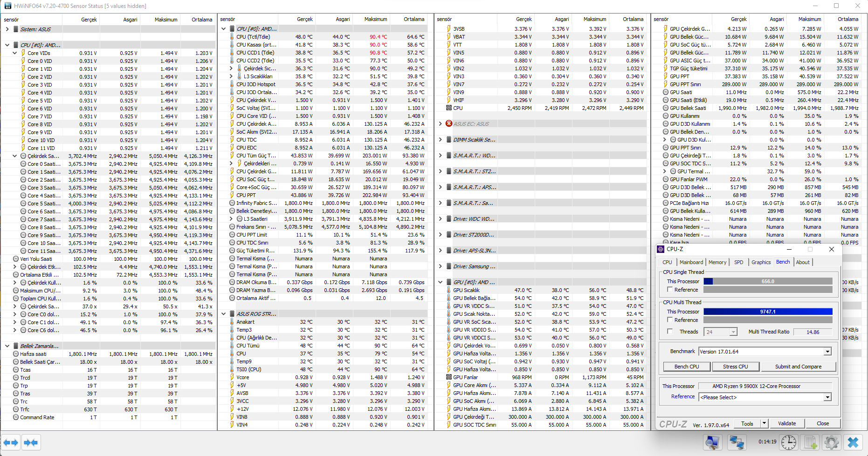The width and height of the screenshot is (868, 456).
Task: Click the Stress CPU button
Action: coord(735,367)
